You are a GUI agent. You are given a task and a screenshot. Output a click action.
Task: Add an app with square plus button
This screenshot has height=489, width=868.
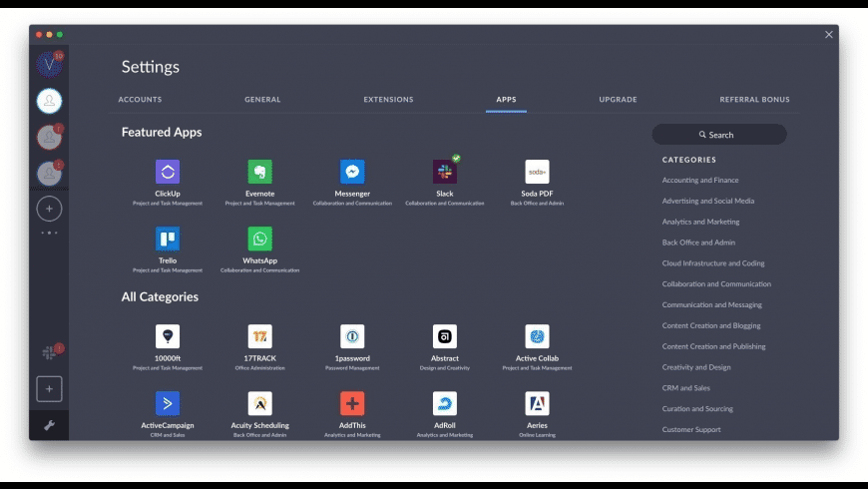49,389
